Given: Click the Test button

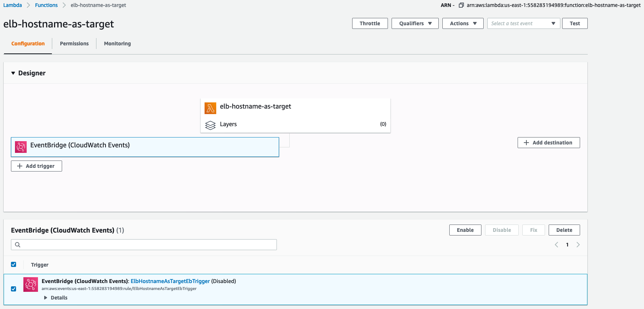Looking at the screenshot, I should (x=575, y=23).
